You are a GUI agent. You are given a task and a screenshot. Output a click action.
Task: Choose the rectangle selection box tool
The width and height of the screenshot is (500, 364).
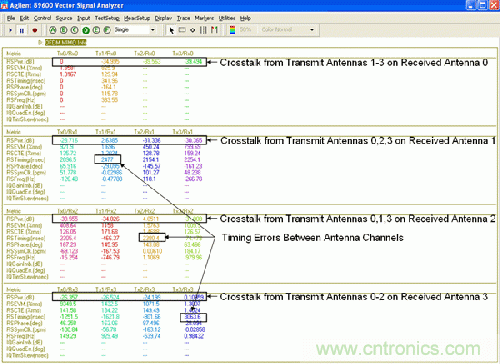click(x=182, y=30)
